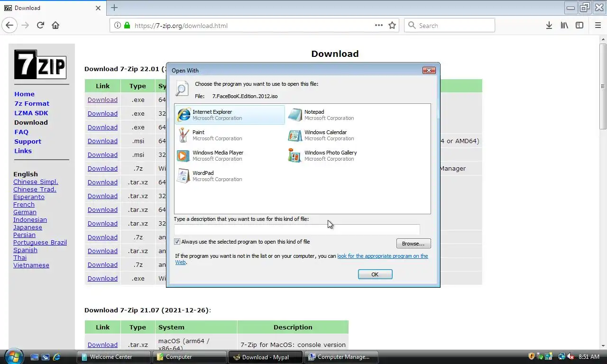Switch to Computer taskbar window
607x364 pixels.
pyautogui.click(x=190, y=357)
